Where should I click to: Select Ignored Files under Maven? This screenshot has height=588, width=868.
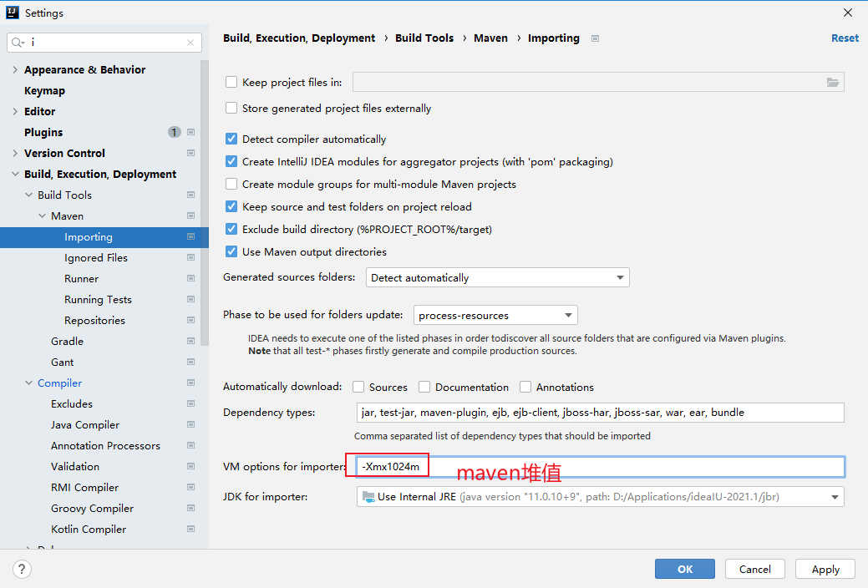(96, 257)
